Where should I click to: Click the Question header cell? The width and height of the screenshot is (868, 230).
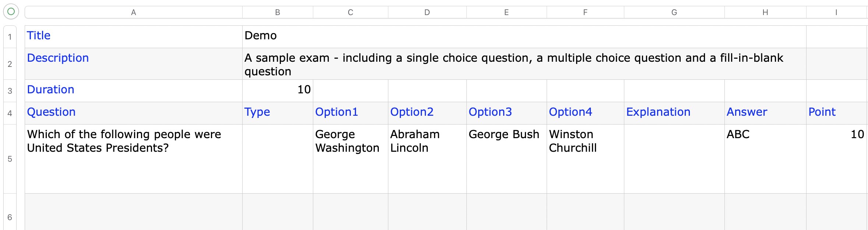[x=133, y=112]
